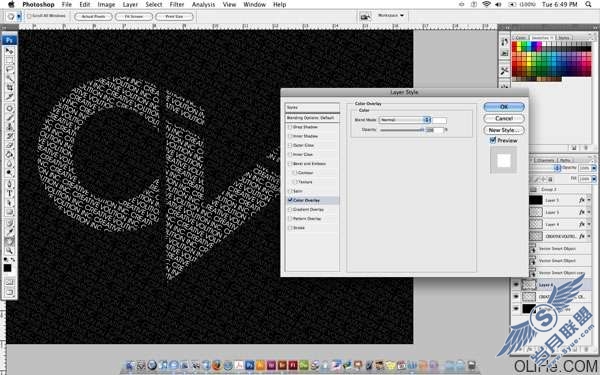Delete swatch with Swatches panel trash icon
Image resolution: width=600 pixels, height=375 pixels.
585,148
